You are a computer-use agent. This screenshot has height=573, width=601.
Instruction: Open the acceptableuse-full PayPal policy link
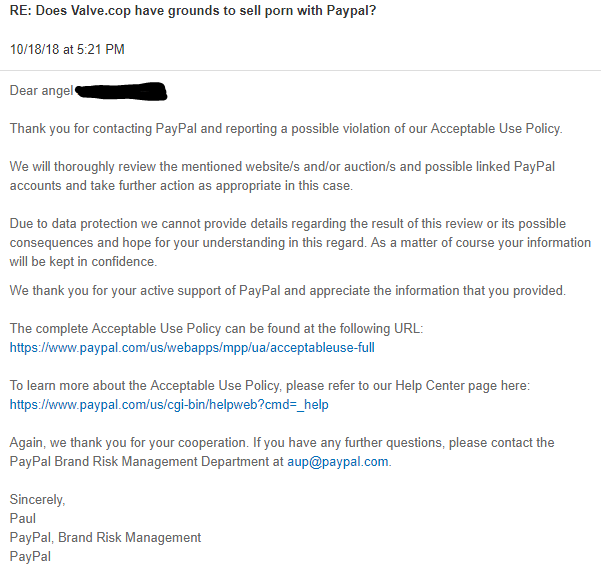click(192, 347)
